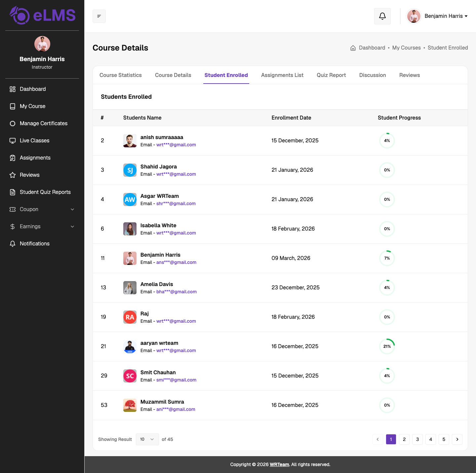Click the Earnings dollar icon
The image size is (476, 473).
coord(13,227)
